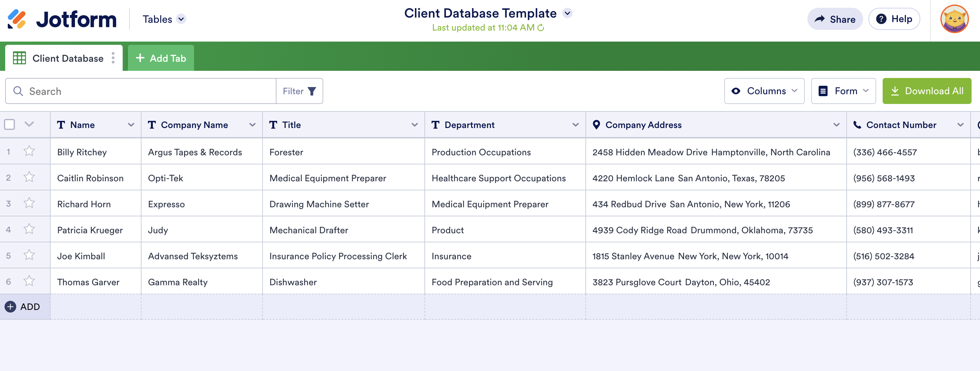Star the Thomas Garver row
Viewport: 980px width, 371px height.
coord(29,281)
